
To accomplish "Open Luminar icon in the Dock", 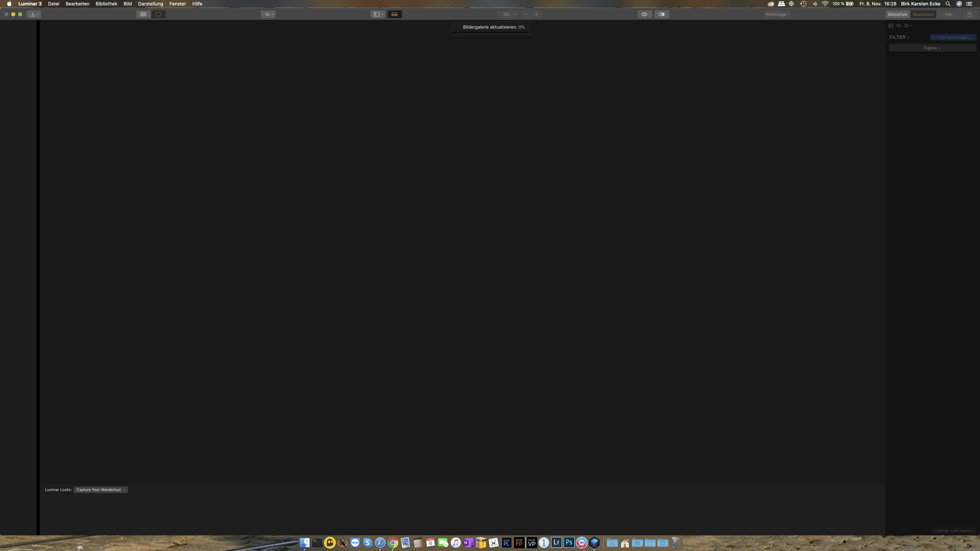I will (594, 543).
